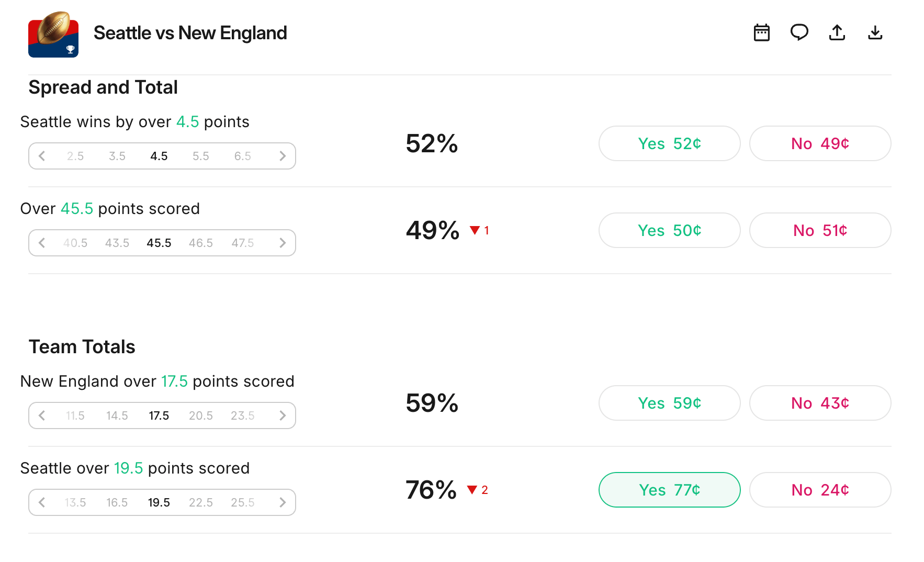Click the share upload icon
This screenshot has width=924, height=562.
[837, 33]
